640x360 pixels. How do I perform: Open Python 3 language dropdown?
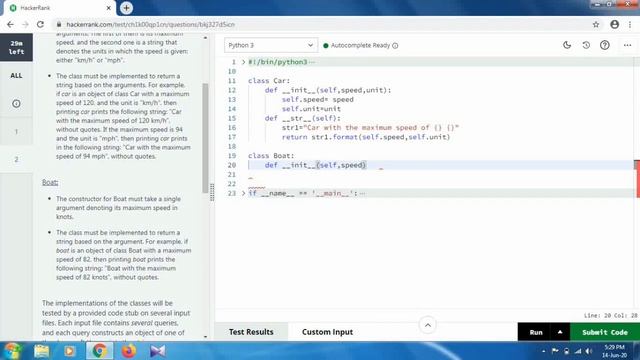click(x=270, y=45)
